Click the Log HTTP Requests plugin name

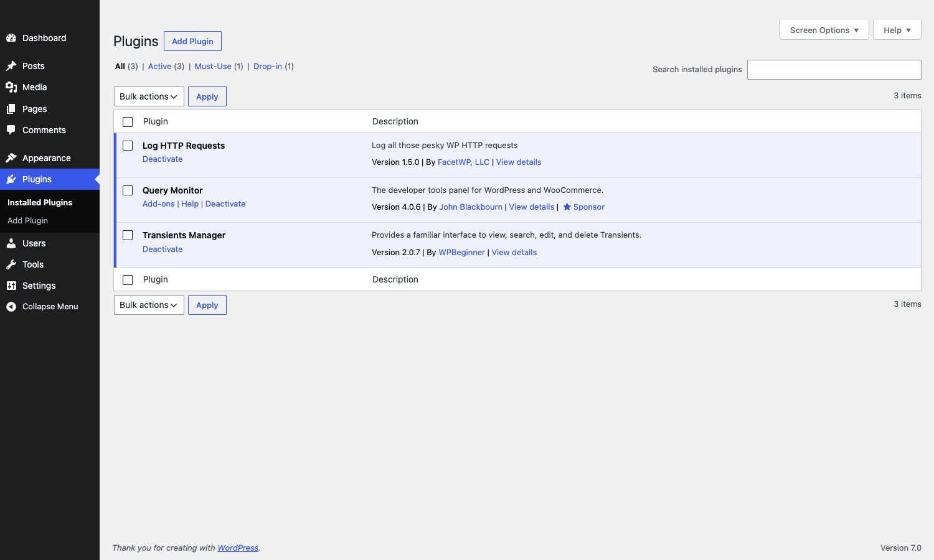point(184,146)
